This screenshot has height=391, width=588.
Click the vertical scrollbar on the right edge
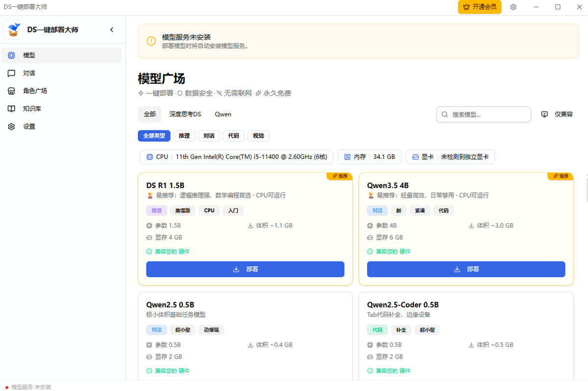pyautogui.click(x=587, y=190)
